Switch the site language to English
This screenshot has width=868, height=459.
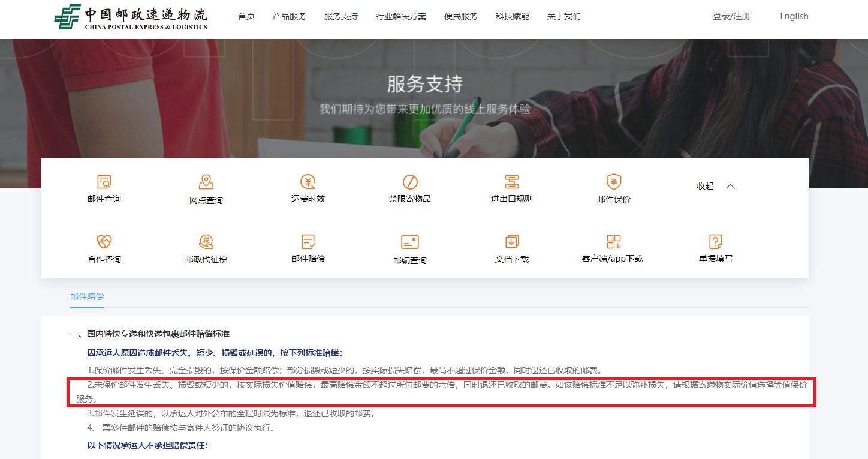click(794, 16)
